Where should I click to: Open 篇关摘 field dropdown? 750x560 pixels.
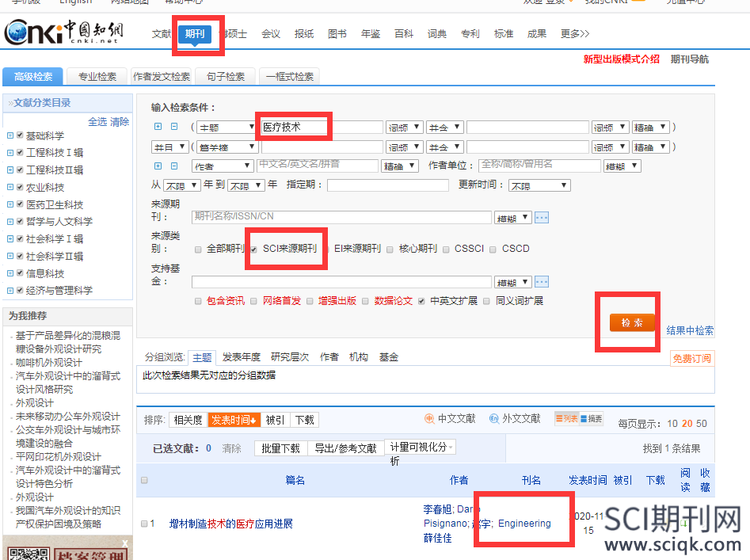click(226, 147)
